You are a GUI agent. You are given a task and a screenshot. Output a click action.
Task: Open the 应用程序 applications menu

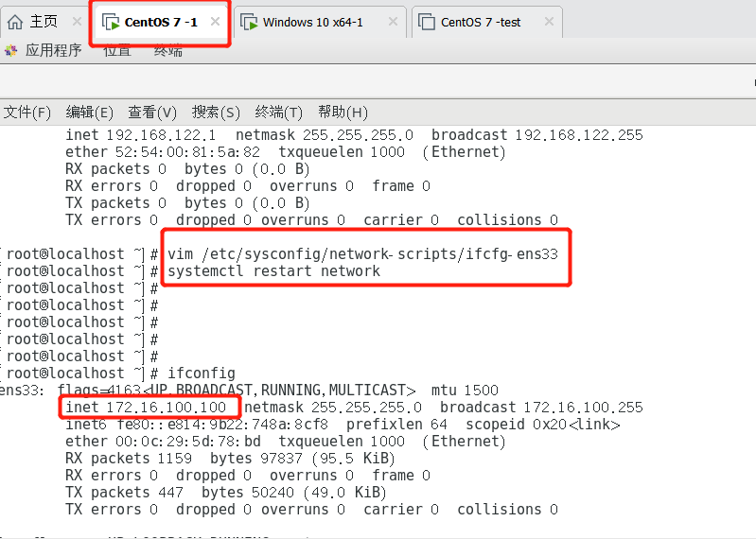[53, 50]
